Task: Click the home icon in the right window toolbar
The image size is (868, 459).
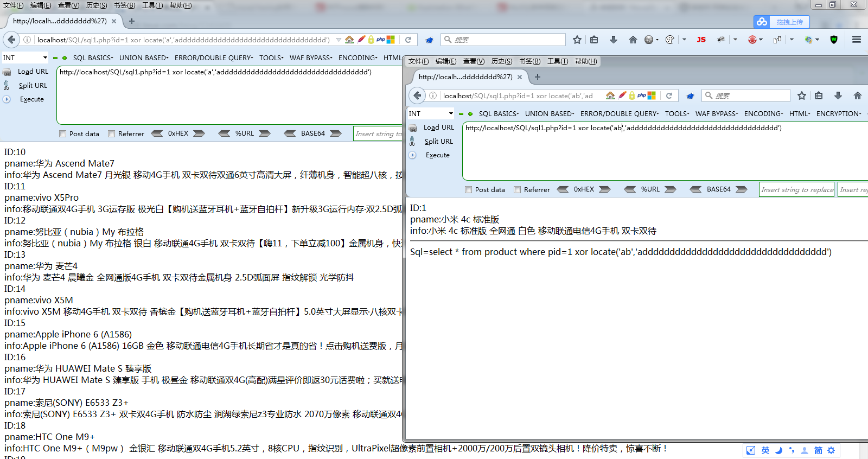Action: pos(858,95)
